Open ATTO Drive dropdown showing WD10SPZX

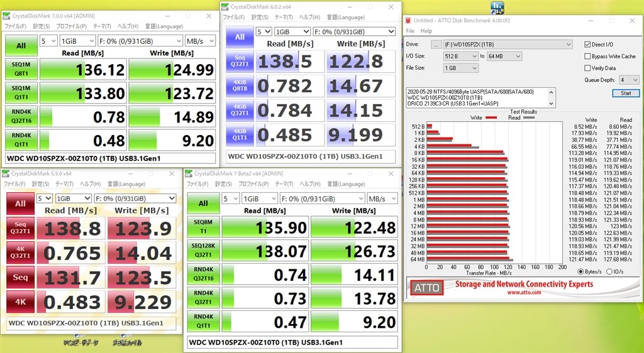508,44
